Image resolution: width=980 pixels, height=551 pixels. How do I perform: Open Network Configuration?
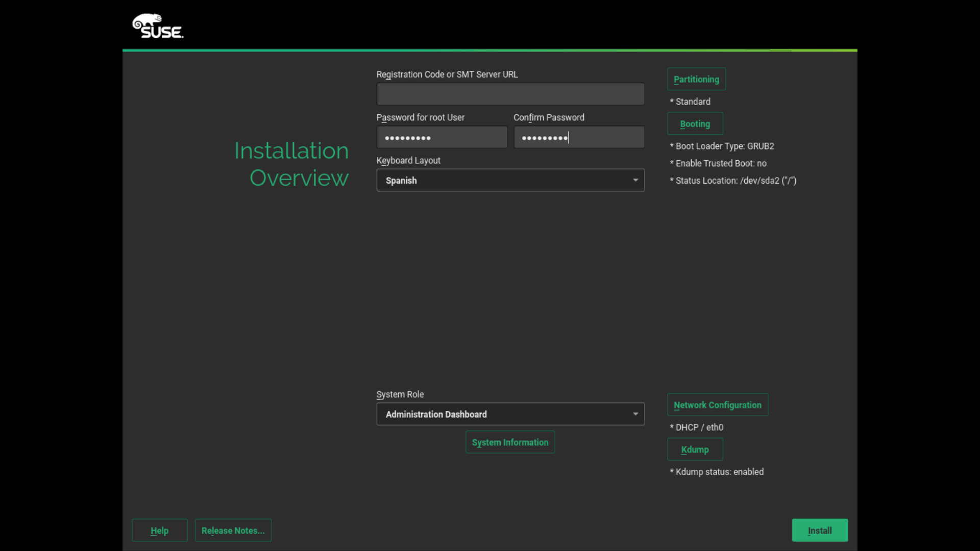[x=717, y=405]
